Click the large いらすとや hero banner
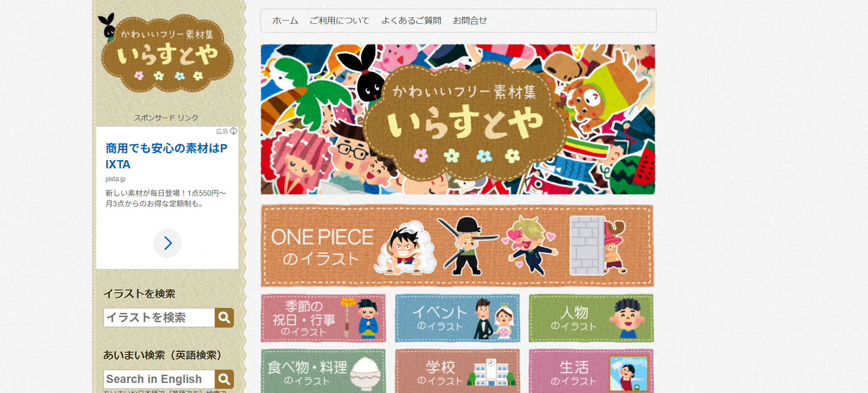 pyautogui.click(x=458, y=119)
